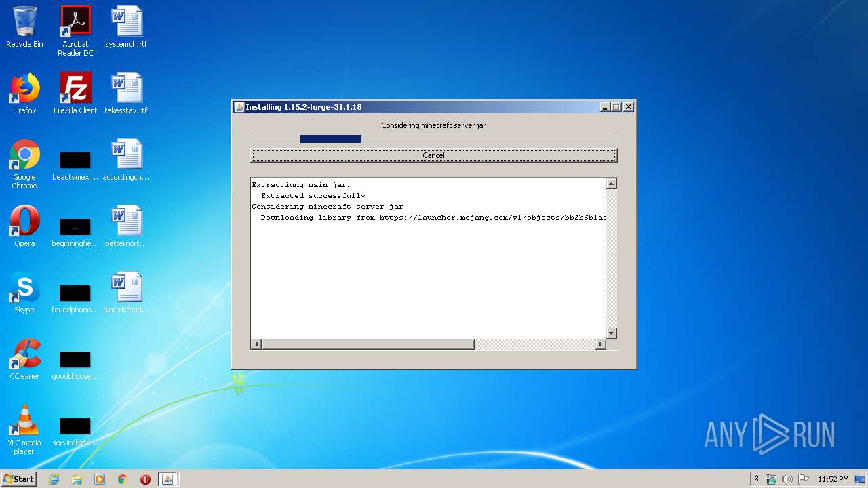Open the volume tray icon

(787, 479)
